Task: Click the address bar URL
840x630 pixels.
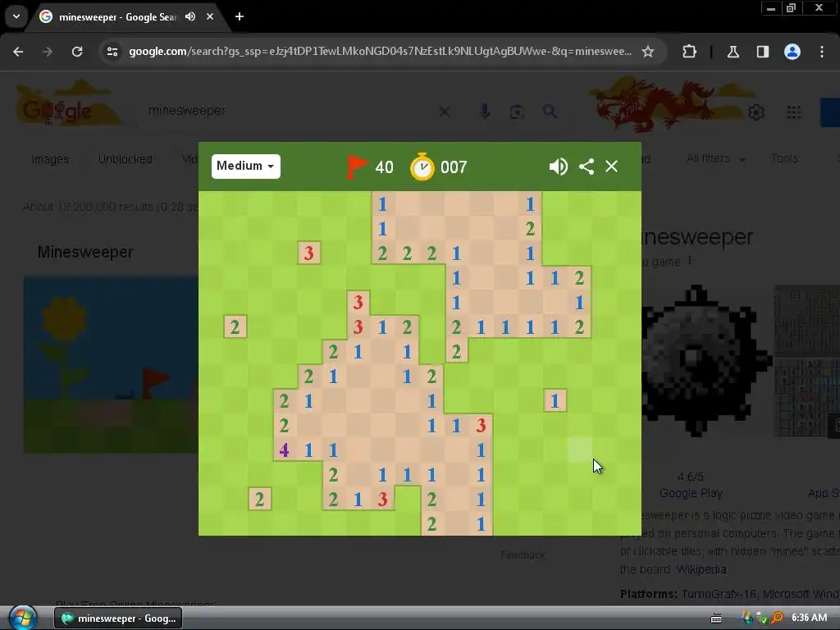Action: (381, 52)
